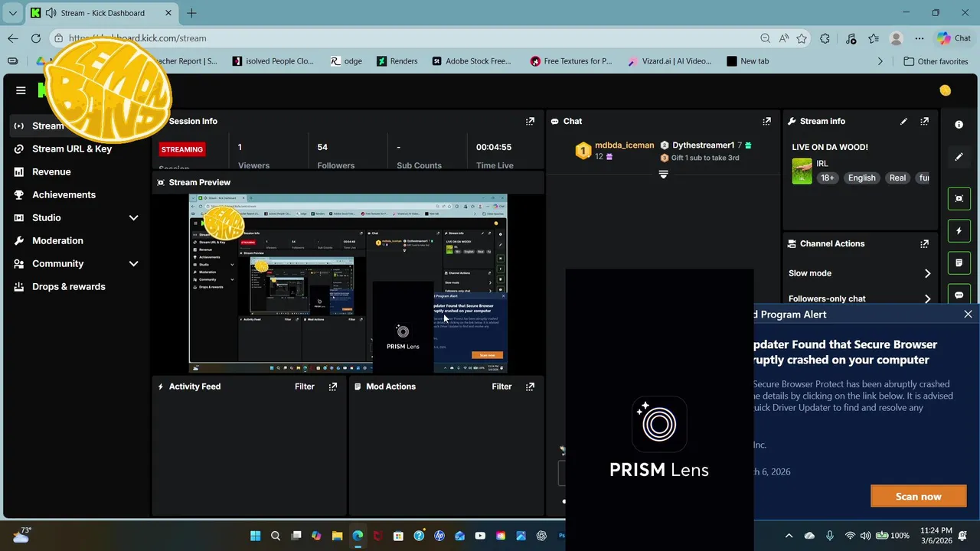
Task: Show more bookmarks with overflow chevron
Action: [x=880, y=61]
